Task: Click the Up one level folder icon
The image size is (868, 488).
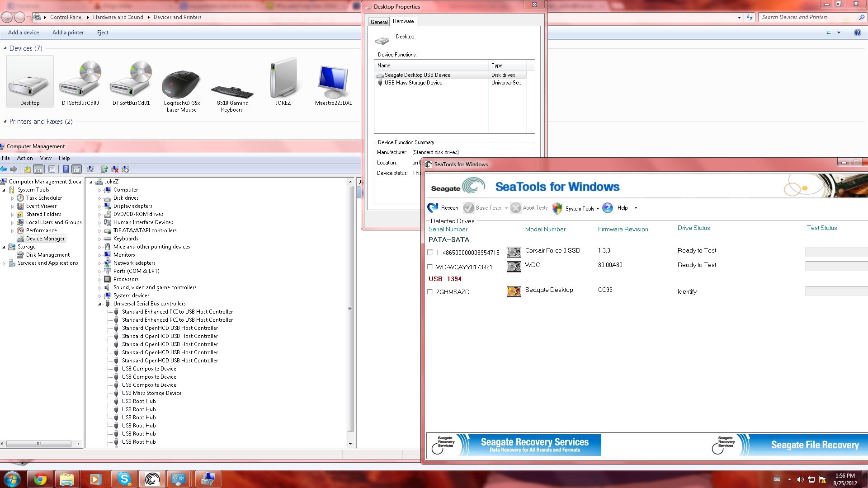Action: (28, 169)
